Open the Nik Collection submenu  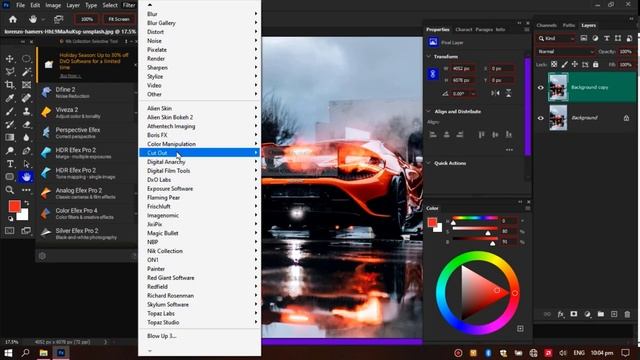click(200, 251)
